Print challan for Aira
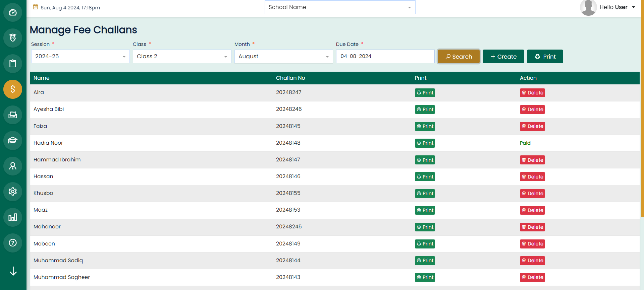 click(425, 93)
